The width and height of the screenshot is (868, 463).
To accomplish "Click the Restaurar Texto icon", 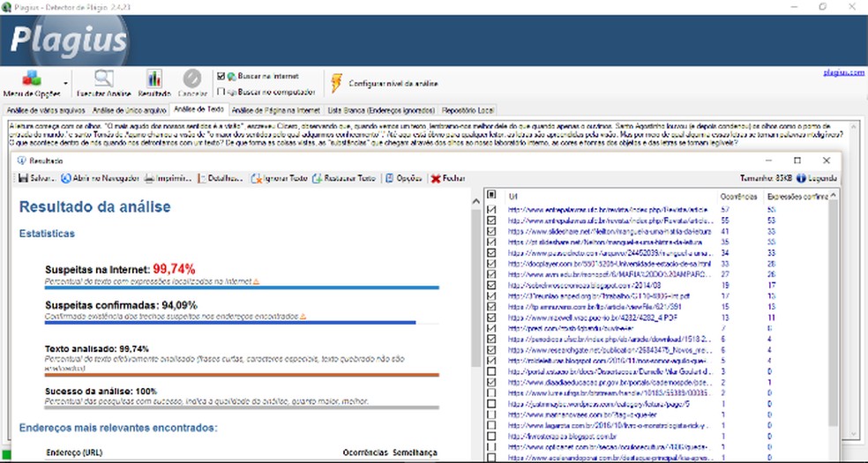I will coord(317,178).
